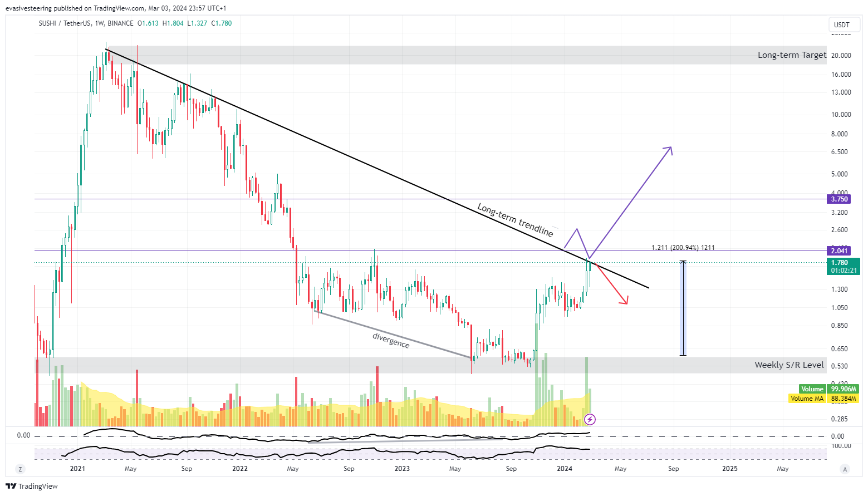Click the 3.750 purple price label
The width and height of the screenshot is (868, 496).
[x=839, y=199]
